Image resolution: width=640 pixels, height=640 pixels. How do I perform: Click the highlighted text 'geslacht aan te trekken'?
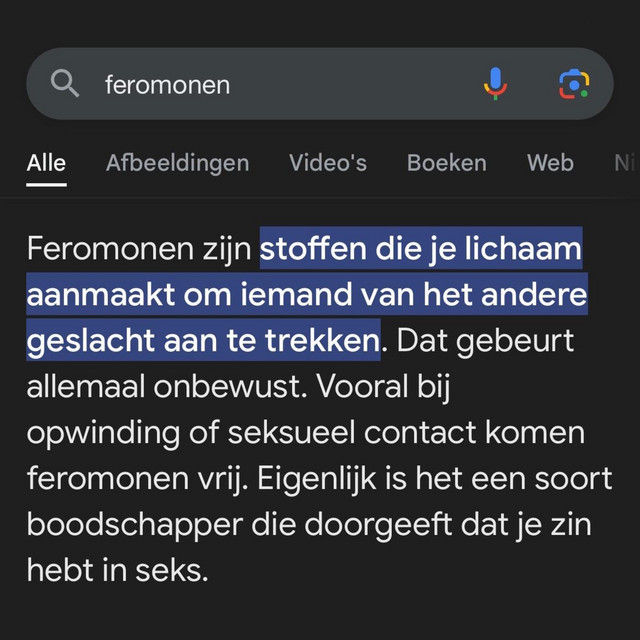(x=203, y=342)
